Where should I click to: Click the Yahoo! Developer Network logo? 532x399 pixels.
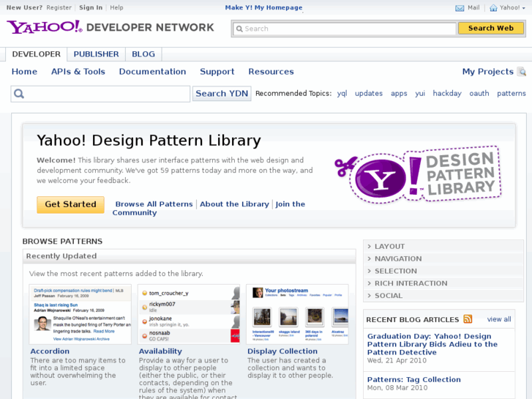[x=110, y=28]
